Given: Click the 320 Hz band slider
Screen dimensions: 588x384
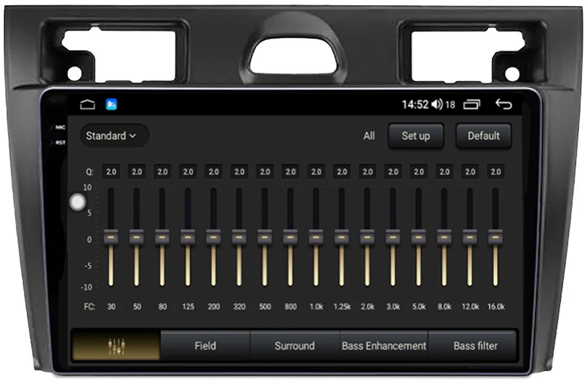Looking at the screenshot, I should [x=239, y=237].
